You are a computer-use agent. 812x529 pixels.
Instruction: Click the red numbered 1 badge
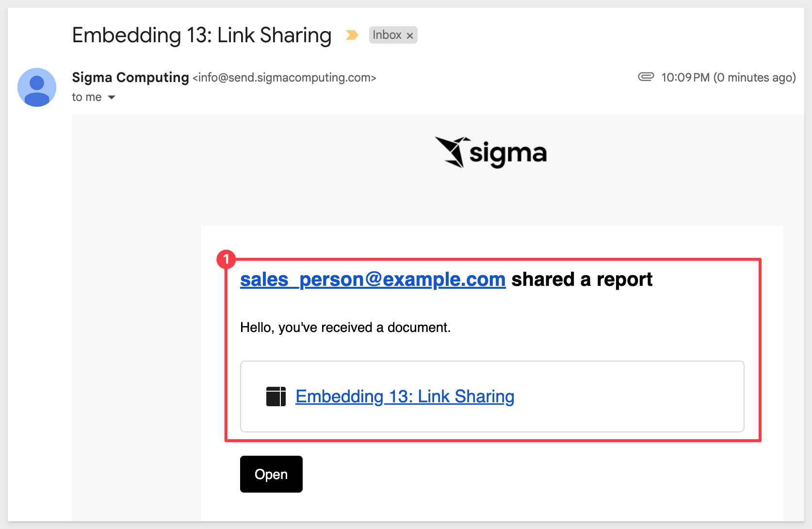pos(226,260)
